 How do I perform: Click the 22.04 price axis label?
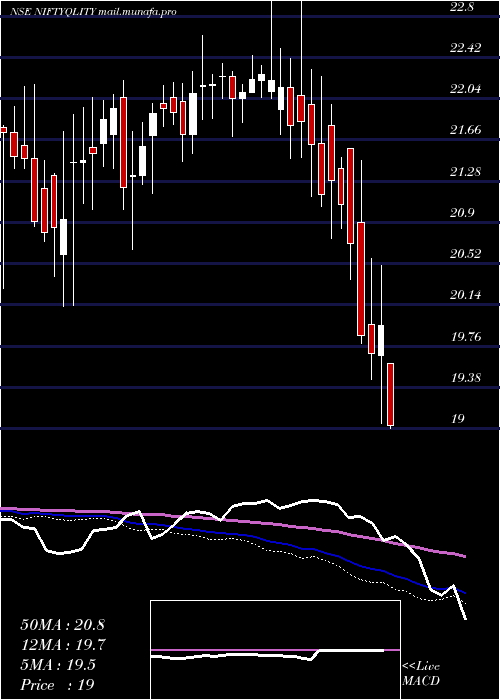(465, 89)
